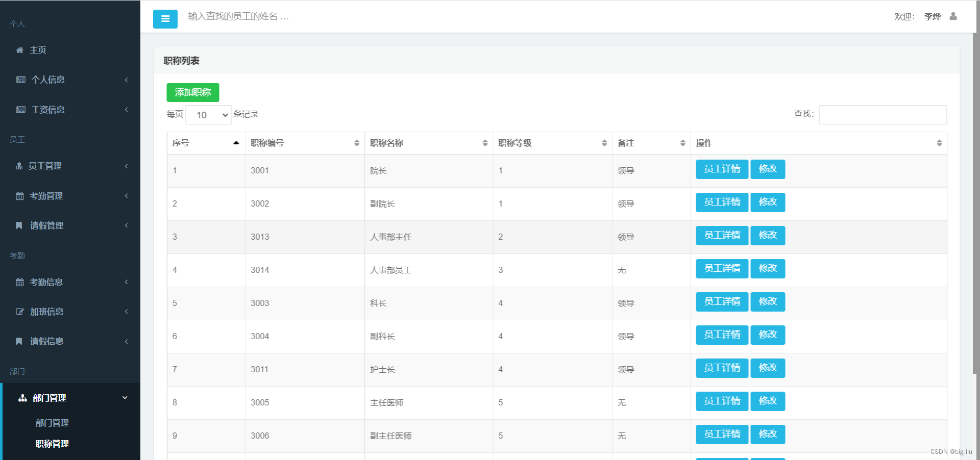Click the 个人信息 card icon
The image size is (980, 460).
click(20, 80)
